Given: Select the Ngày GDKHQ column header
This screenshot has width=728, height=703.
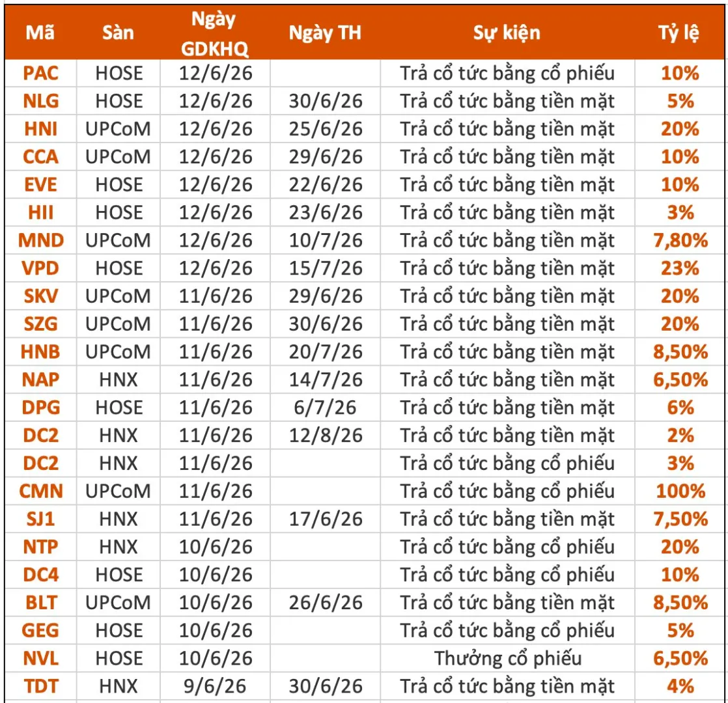Looking at the screenshot, I should (214, 33).
